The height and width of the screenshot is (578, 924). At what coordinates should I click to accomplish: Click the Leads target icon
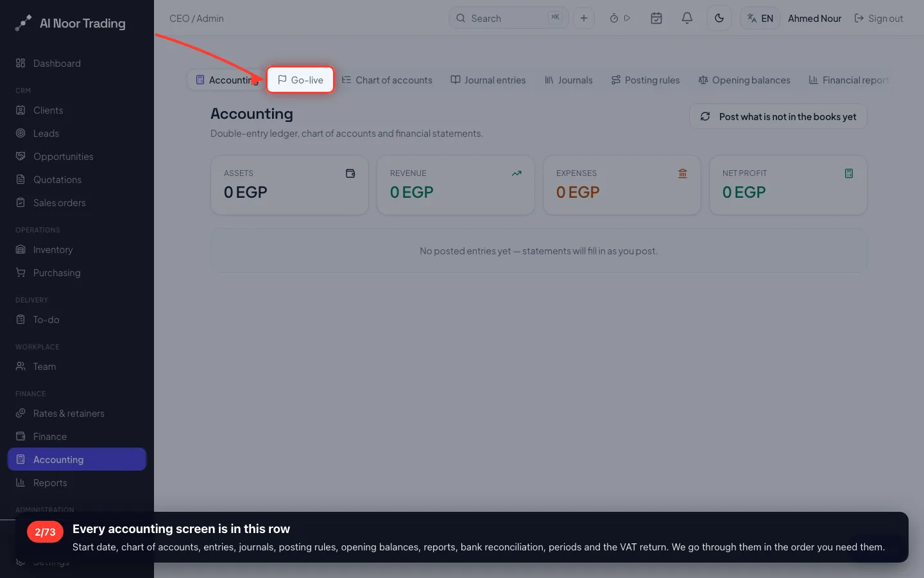tap(21, 133)
